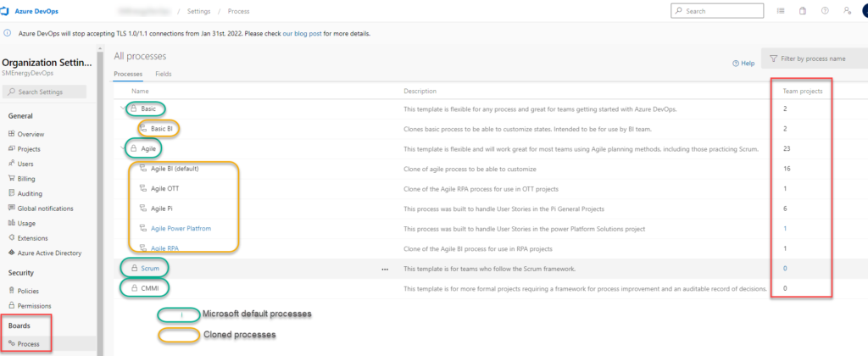Screen dimensions: 868x356
Task: Open the marketplace shopping bag icon
Action: (803, 10)
